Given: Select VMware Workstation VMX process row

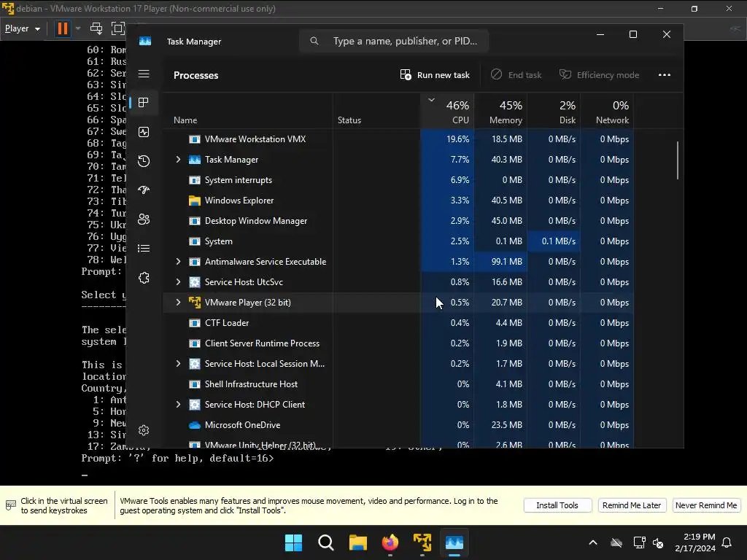Looking at the screenshot, I should click(398, 139).
